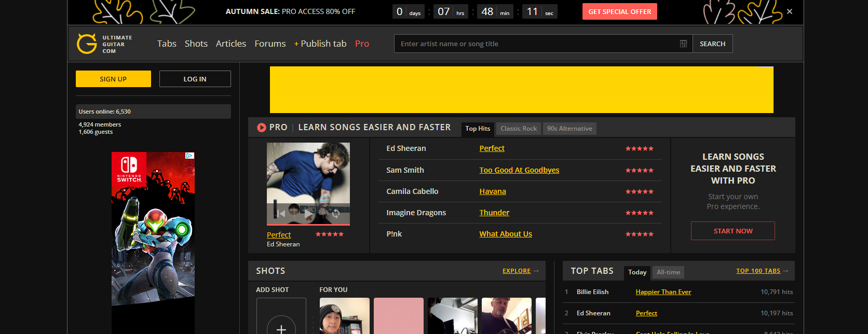
Task: Open the What About Us link
Action: click(x=506, y=234)
